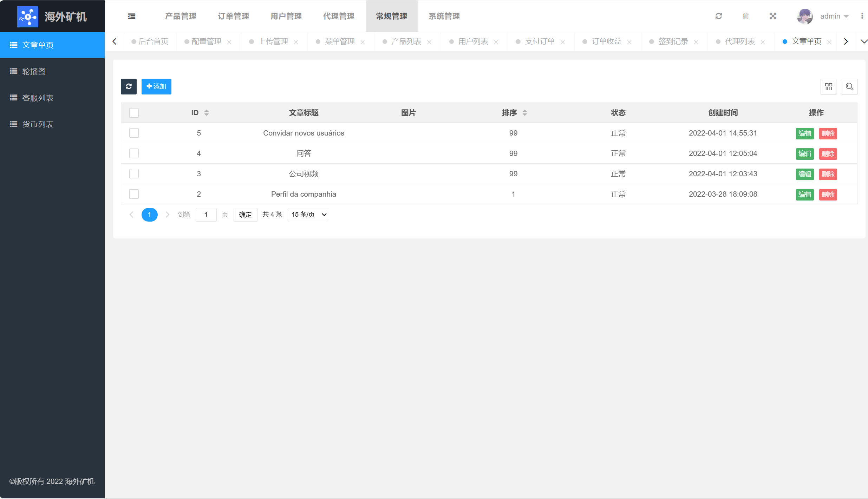Open the 15 条/页 page size dropdown
This screenshot has width=868, height=499.
tap(308, 215)
